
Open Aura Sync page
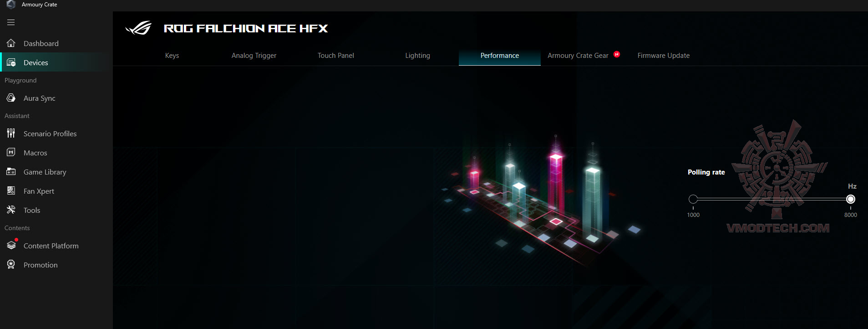56,98
